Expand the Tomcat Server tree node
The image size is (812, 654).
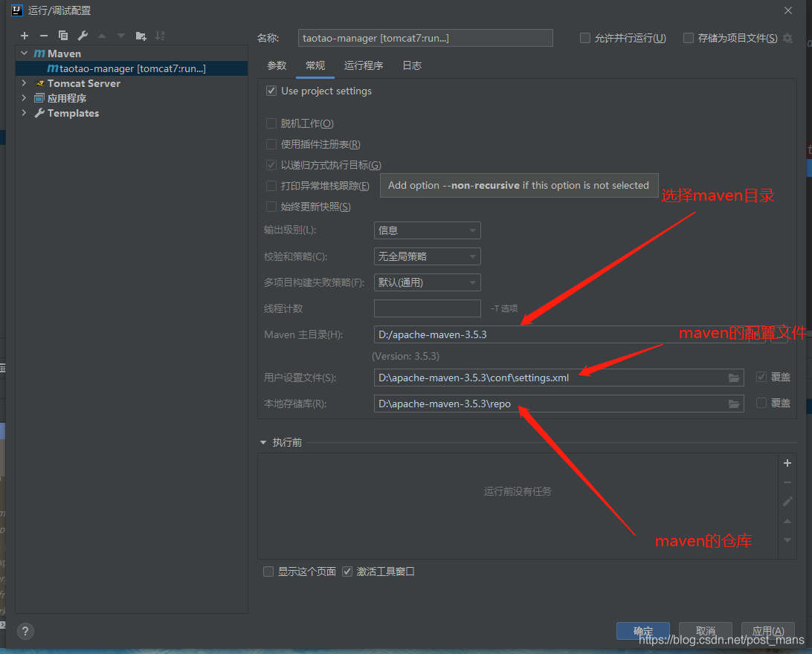tap(22, 83)
